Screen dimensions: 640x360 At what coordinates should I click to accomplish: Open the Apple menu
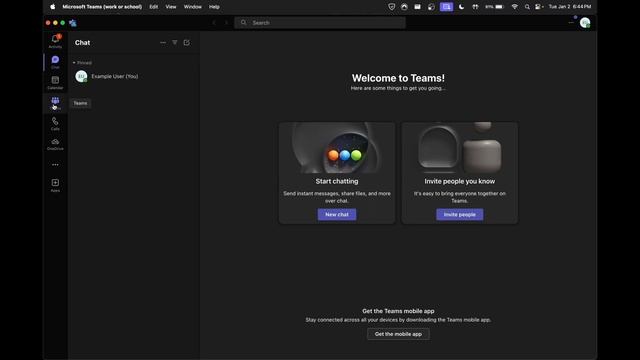(53, 7)
